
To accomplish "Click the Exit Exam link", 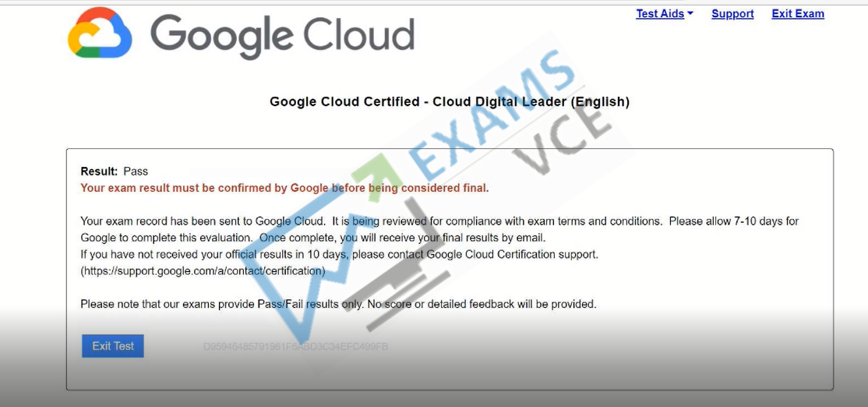I will pos(798,14).
